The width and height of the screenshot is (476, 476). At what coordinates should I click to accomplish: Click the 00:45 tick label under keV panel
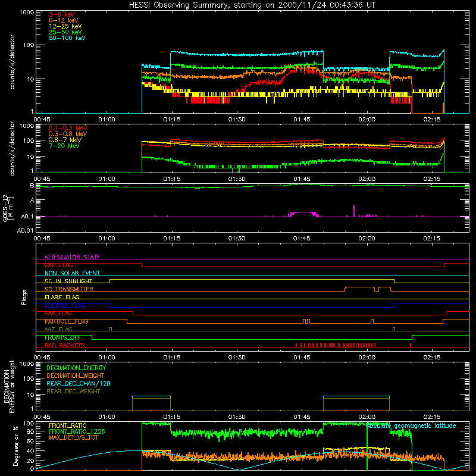pos(42,120)
